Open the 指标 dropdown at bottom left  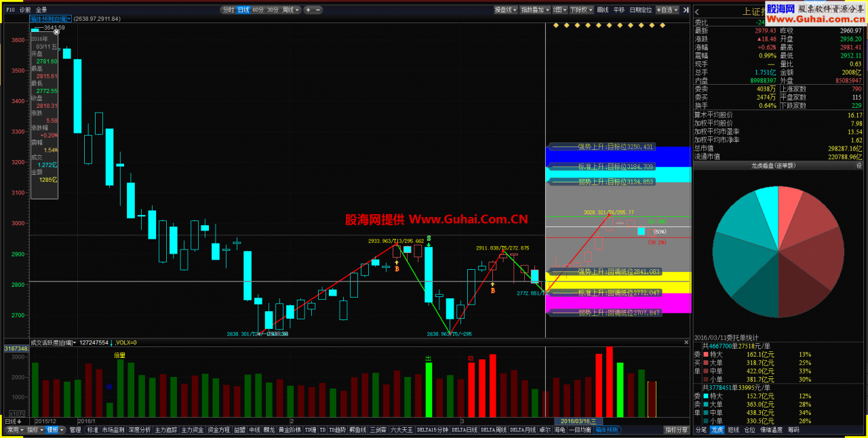pos(35,430)
